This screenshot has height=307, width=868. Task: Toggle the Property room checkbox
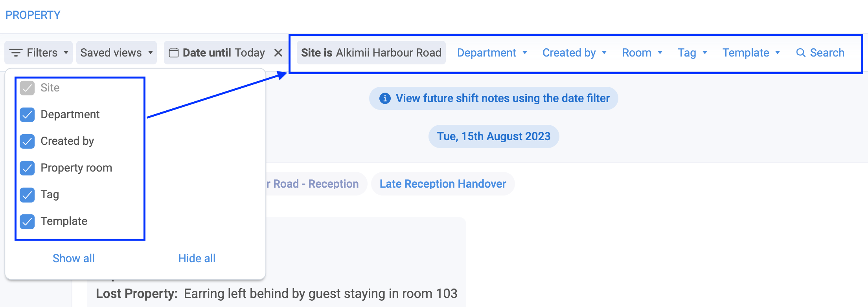28,168
